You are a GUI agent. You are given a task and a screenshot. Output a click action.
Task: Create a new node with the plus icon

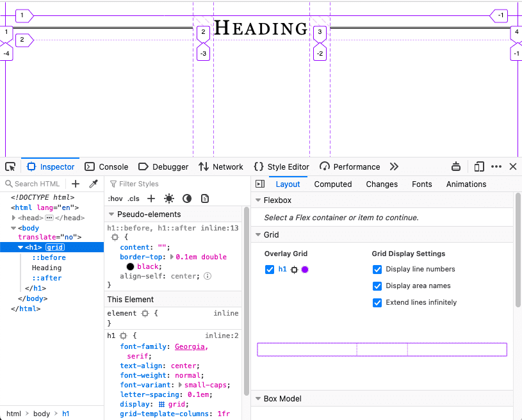(76, 184)
